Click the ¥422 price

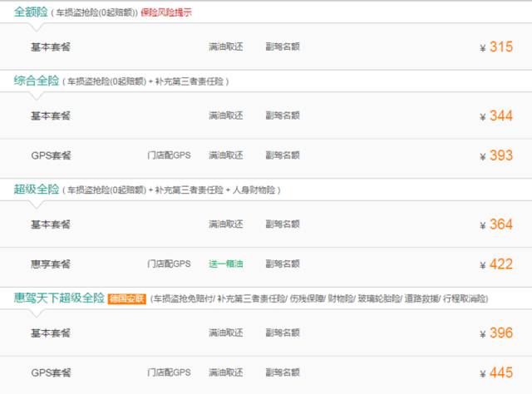tap(497, 264)
